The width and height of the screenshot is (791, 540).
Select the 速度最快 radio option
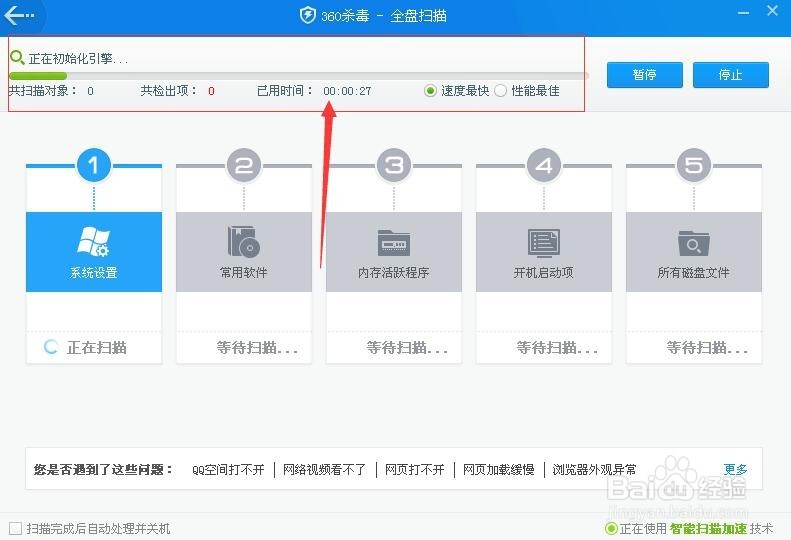pyautogui.click(x=430, y=91)
